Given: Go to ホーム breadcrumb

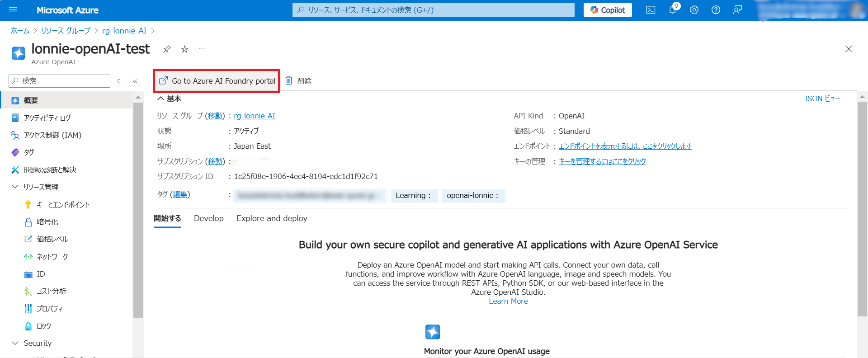Looking at the screenshot, I should pyautogui.click(x=20, y=31).
